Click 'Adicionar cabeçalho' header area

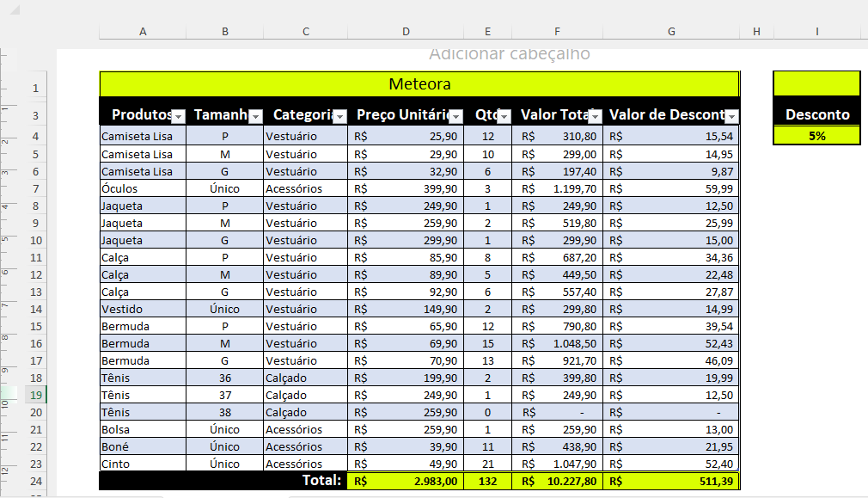pos(510,54)
